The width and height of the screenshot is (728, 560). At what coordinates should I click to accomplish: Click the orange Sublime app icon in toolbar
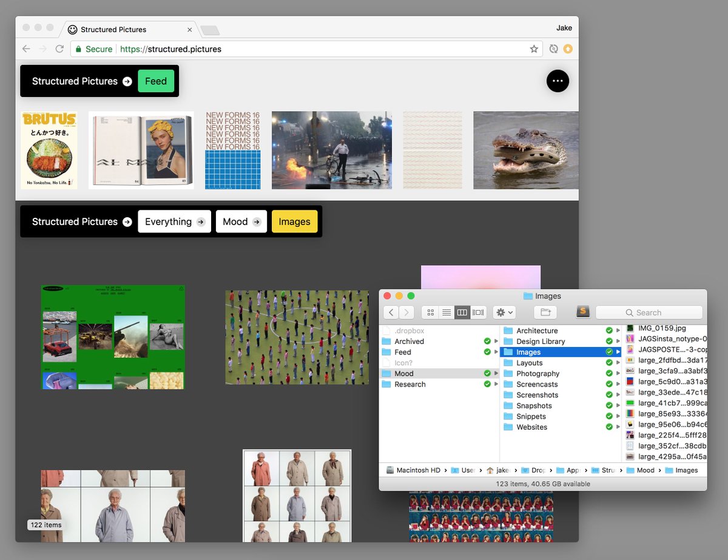(583, 312)
